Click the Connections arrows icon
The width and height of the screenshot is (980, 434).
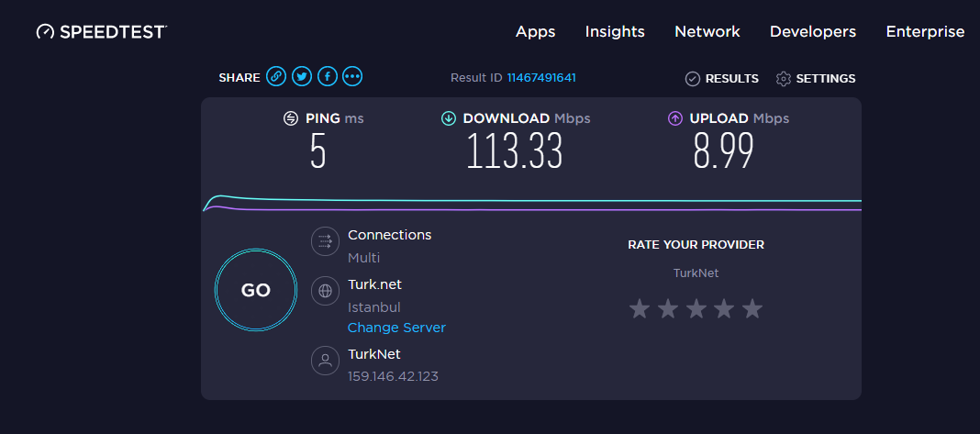(x=325, y=241)
